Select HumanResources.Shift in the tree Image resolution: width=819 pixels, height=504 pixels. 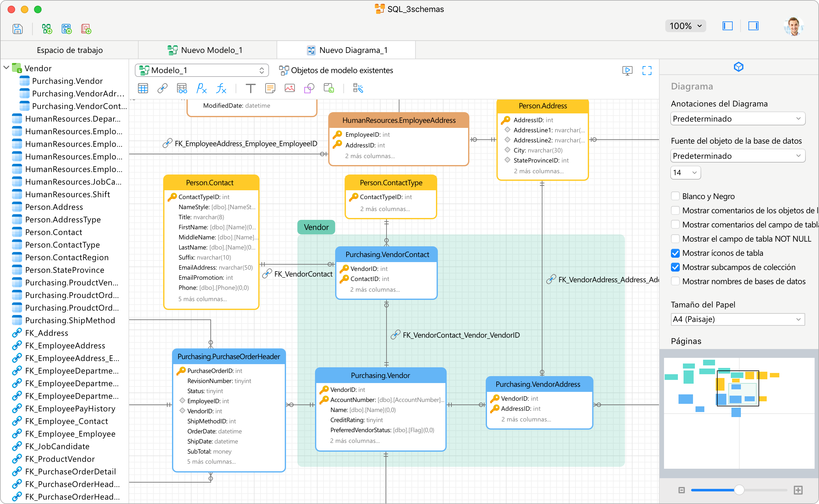point(68,194)
